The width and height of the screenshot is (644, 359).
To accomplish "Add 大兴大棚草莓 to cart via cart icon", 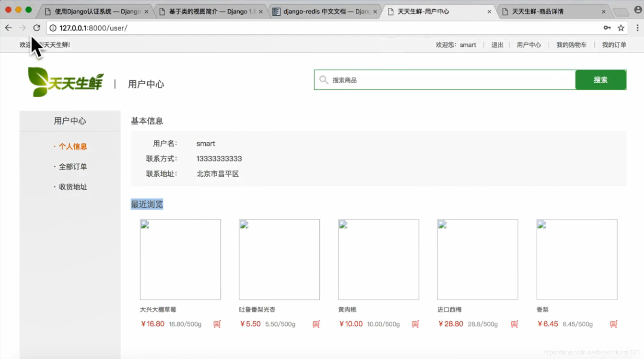I will point(217,324).
